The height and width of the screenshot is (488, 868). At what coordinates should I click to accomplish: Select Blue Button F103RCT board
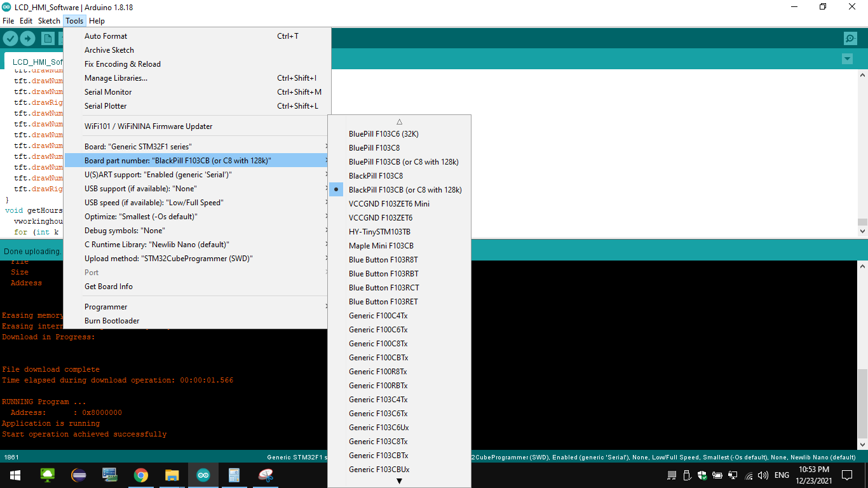click(400, 288)
